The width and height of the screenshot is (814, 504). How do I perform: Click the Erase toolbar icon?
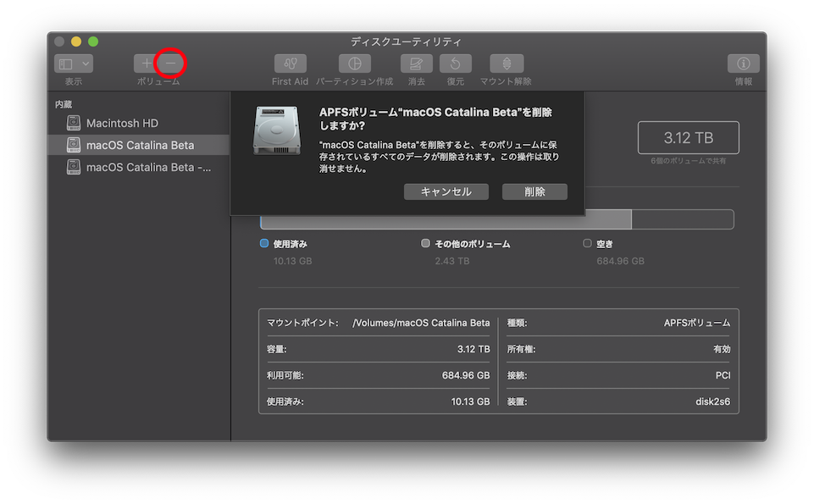pyautogui.click(x=417, y=64)
